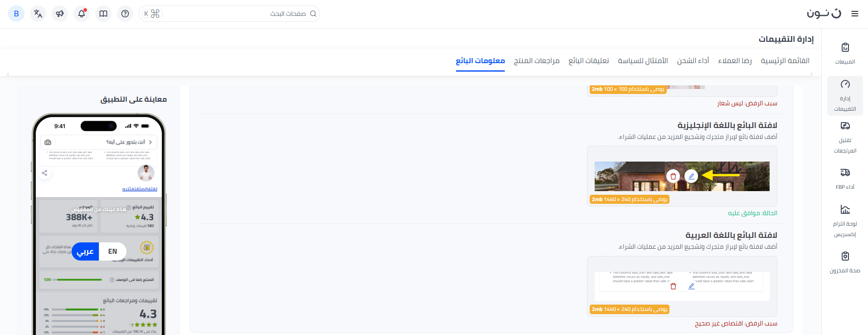The width and height of the screenshot is (868, 335).
Task: Click the 388K+ customers value in preview
Action: 79,217
